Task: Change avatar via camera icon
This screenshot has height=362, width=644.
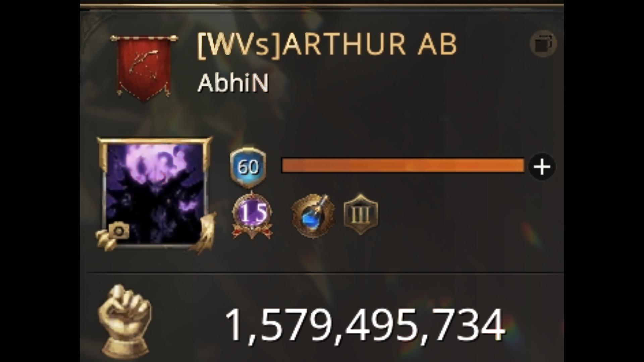Action: point(119,231)
